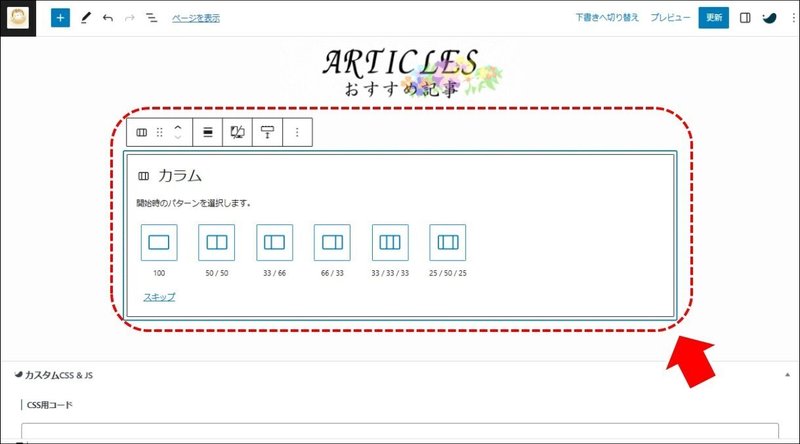
Task: Click the block margin spacing toolbar icon
Action: 267,133
